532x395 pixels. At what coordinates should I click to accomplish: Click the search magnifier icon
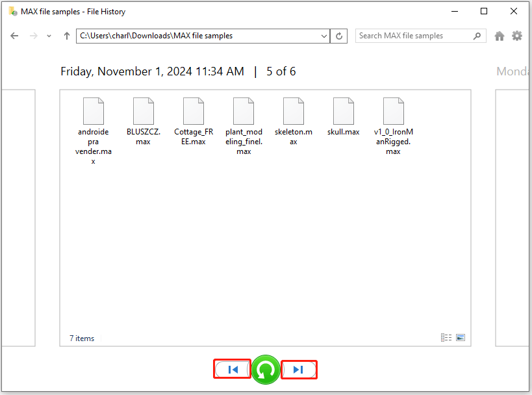click(x=477, y=36)
